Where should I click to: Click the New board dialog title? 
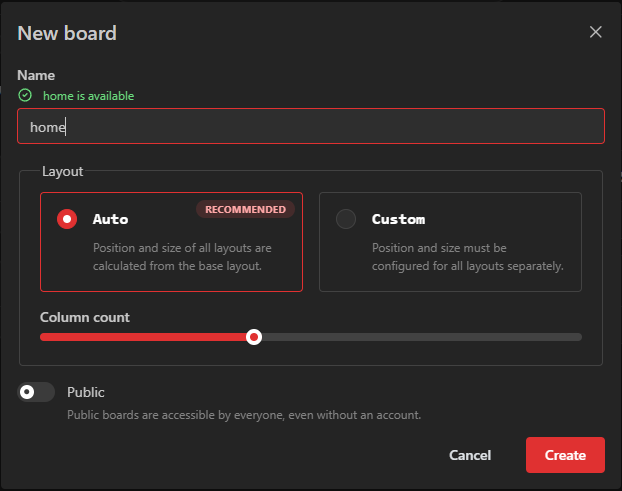67,33
